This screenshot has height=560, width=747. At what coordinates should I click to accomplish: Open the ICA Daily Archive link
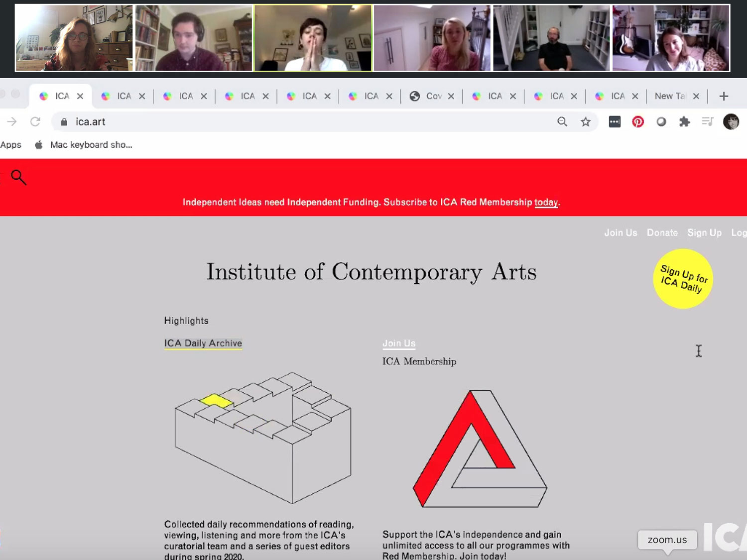203,343
